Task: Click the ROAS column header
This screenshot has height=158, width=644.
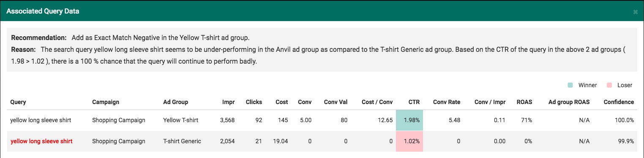Action: (524, 102)
